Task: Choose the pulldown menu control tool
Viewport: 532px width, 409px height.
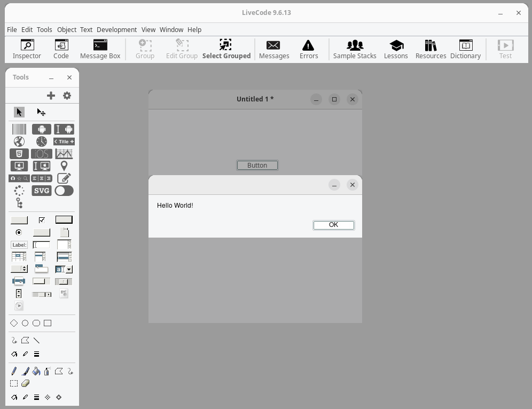Action: [41, 269]
